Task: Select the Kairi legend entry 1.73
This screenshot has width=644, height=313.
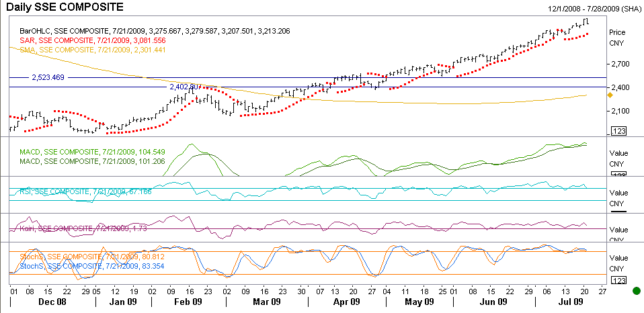Action: [x=83, y=228]
